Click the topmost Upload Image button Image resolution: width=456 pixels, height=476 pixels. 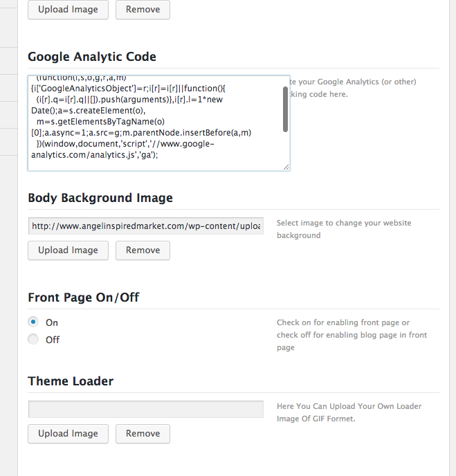click(x=68, y=10)
